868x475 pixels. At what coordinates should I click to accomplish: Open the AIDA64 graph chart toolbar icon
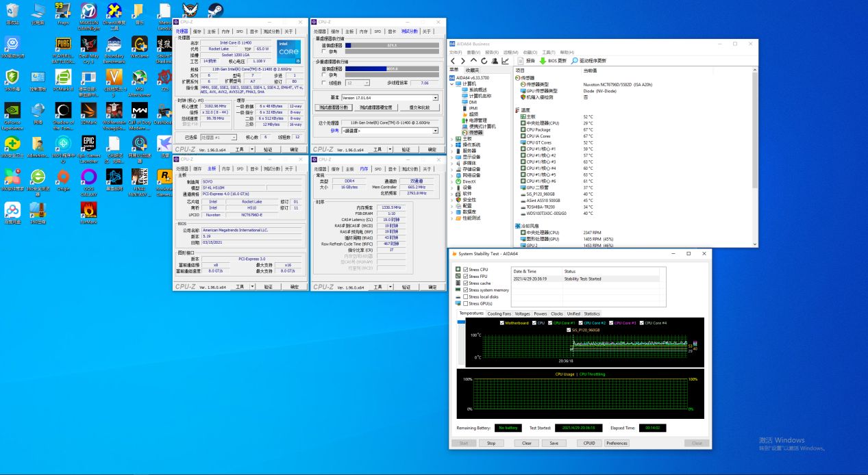coord(505,61)
